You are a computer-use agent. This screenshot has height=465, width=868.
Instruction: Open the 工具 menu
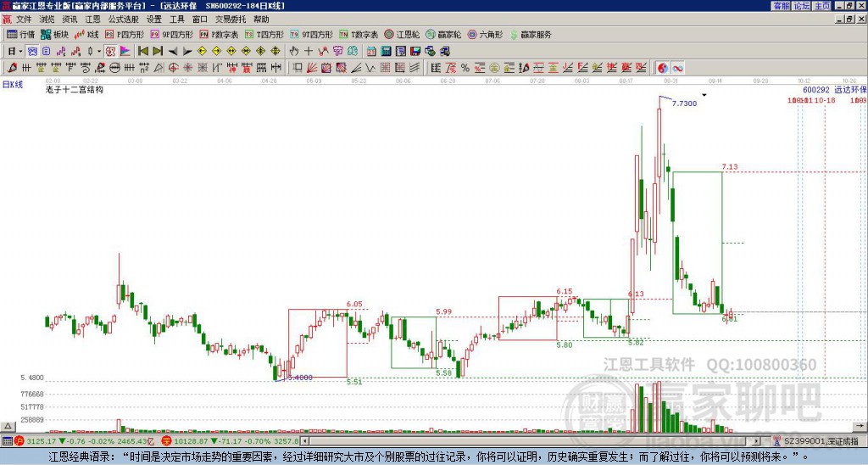click(176, 20)
